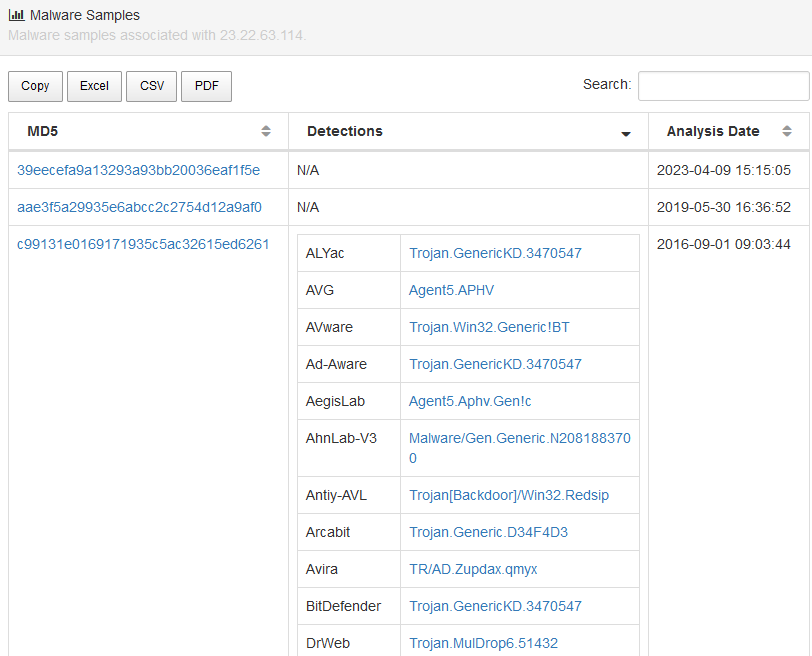Viewport: 812px width, 656px height.
Task: Open AVG Agent5.APHV detection link
Action: [x=451, y=290]
